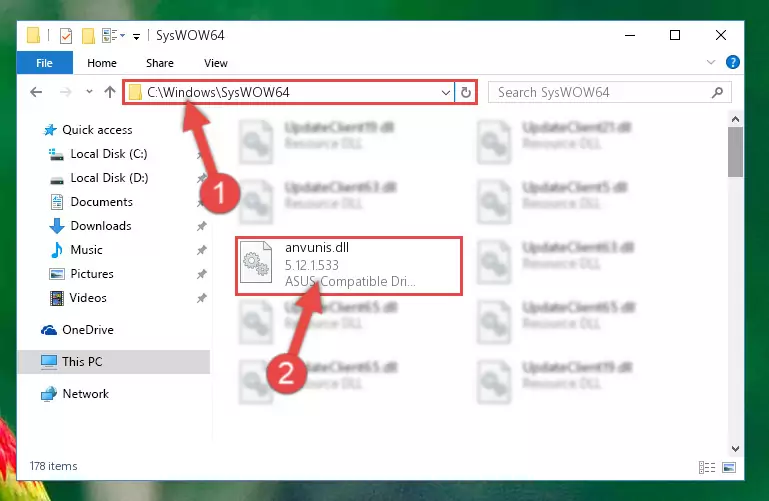Click the folder icon in the title bar
Image resolution: width=769 pixels, height=501 pixels.
pyautogui.click(x=33, y=35)
